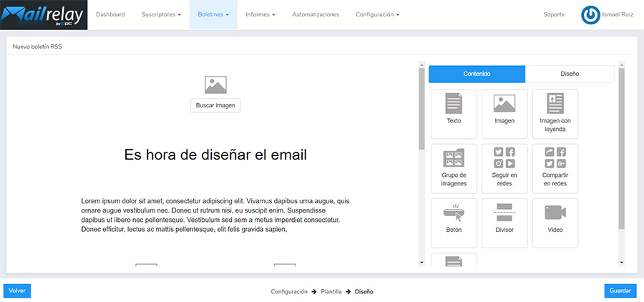Open Automatizaciones page
The height and width of the screenshot is (302, 644).
(316, 14)
